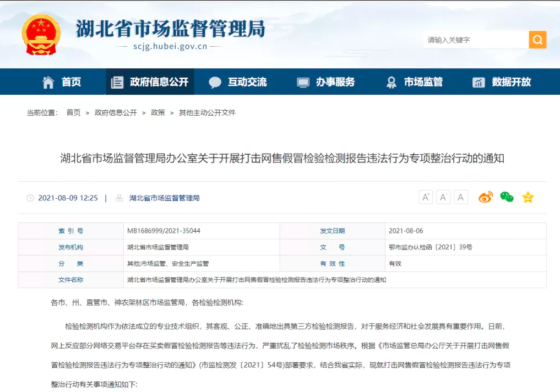This screenshot has width=560, height=392.
Task: Share article to Weibo
Action: (485, 197)
